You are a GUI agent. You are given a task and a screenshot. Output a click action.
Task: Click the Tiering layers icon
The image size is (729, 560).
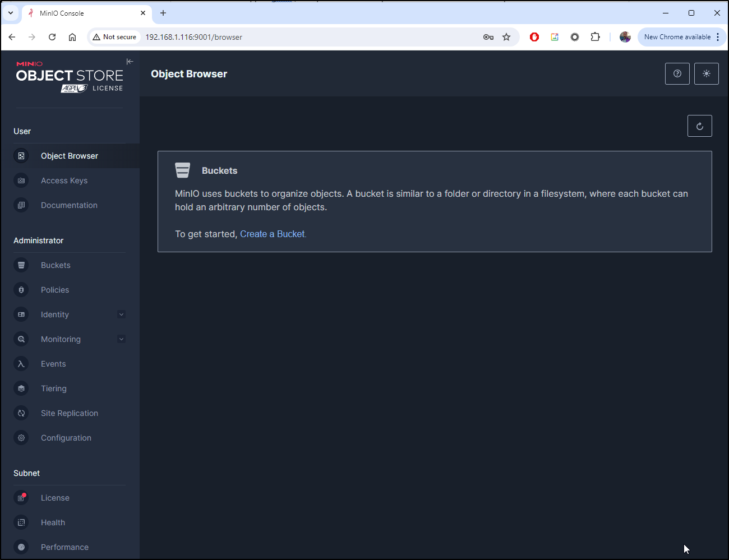point(21,388)
